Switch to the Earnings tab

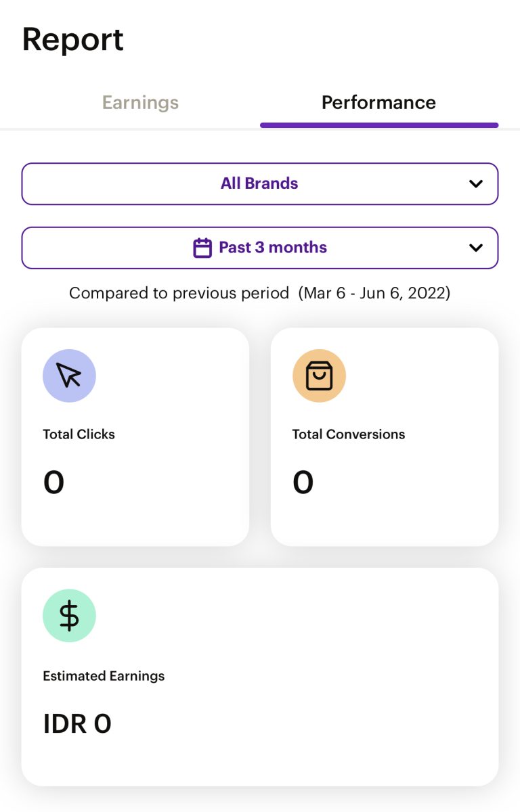[140, 103]
